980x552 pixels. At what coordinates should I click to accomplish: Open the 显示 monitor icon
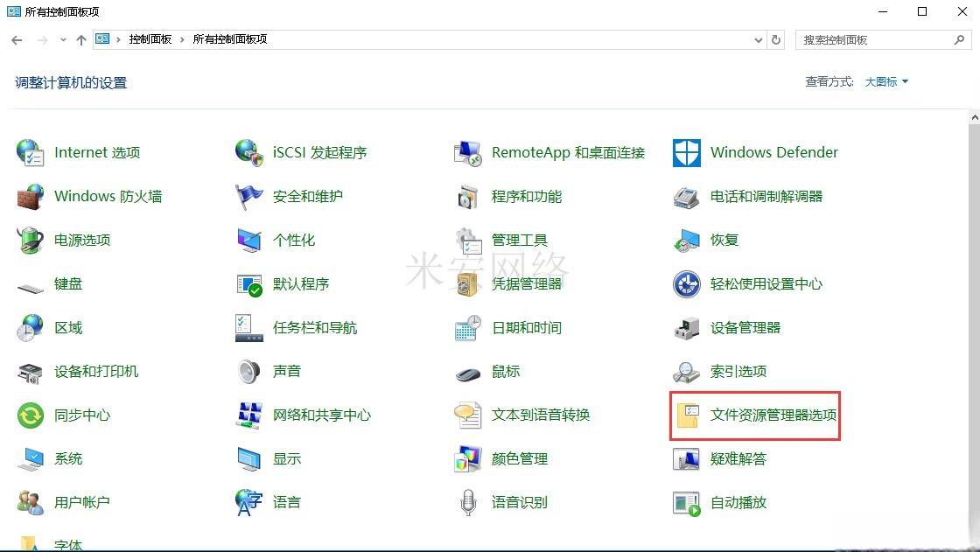tap(248, 459)
